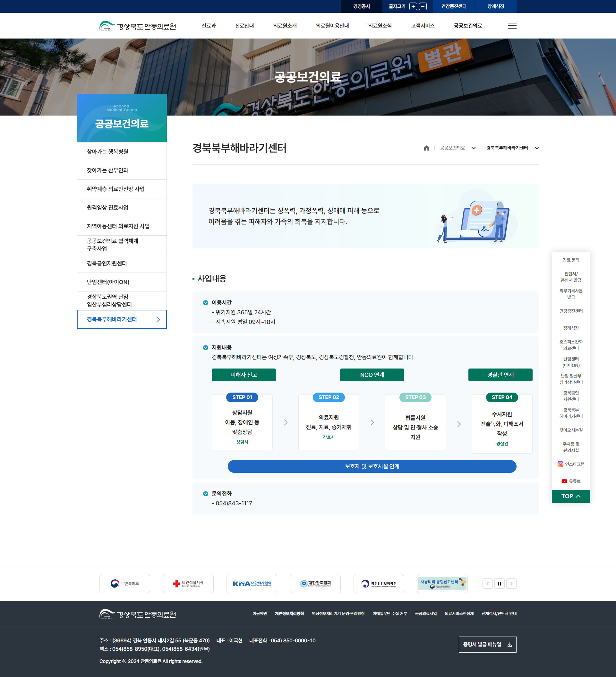This screenshot has height=677, width=616.
Task: Open the Instagram link in quick menu
Action: (571, 464)
